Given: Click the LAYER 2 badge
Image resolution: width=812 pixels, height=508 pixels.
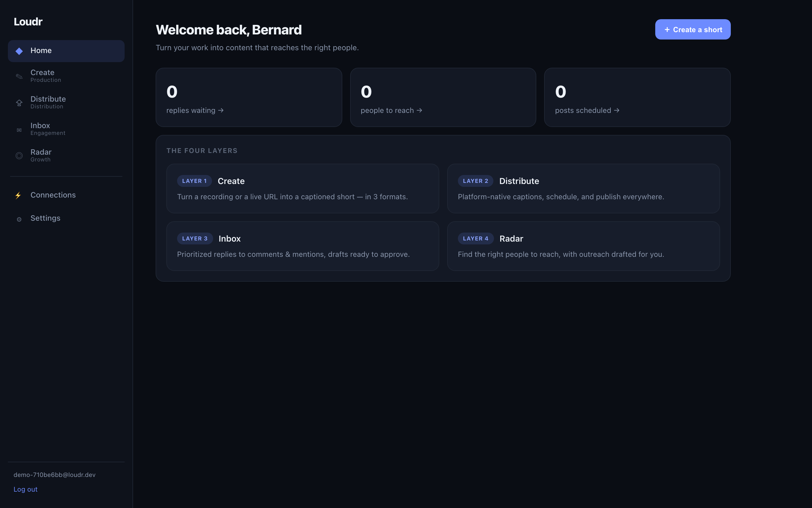Looking at the screenshot, I should pyautogui.click(x=475, y=181).
